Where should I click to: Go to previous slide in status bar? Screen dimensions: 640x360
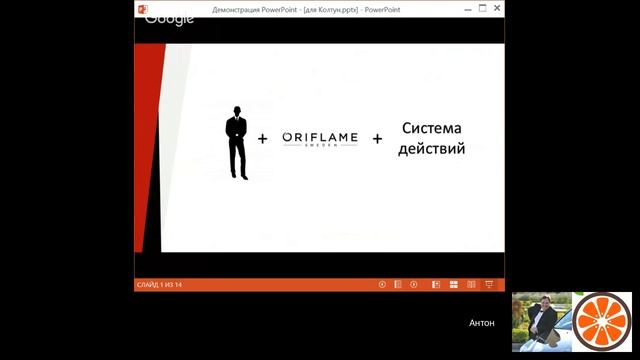point(382,284)
